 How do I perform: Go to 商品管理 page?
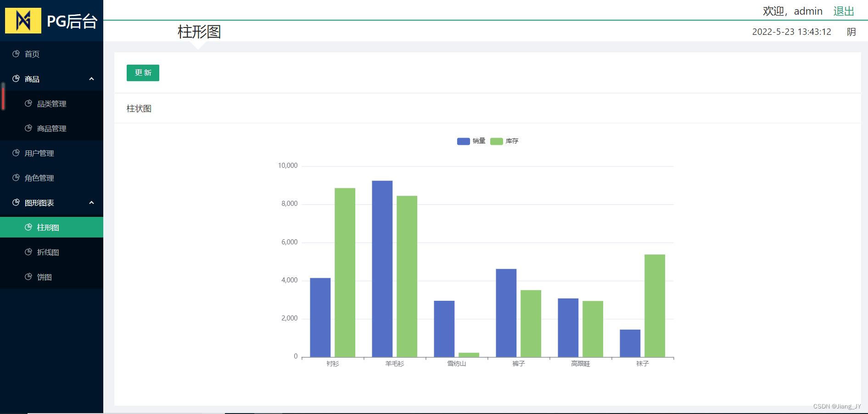[x=51, y=128]
